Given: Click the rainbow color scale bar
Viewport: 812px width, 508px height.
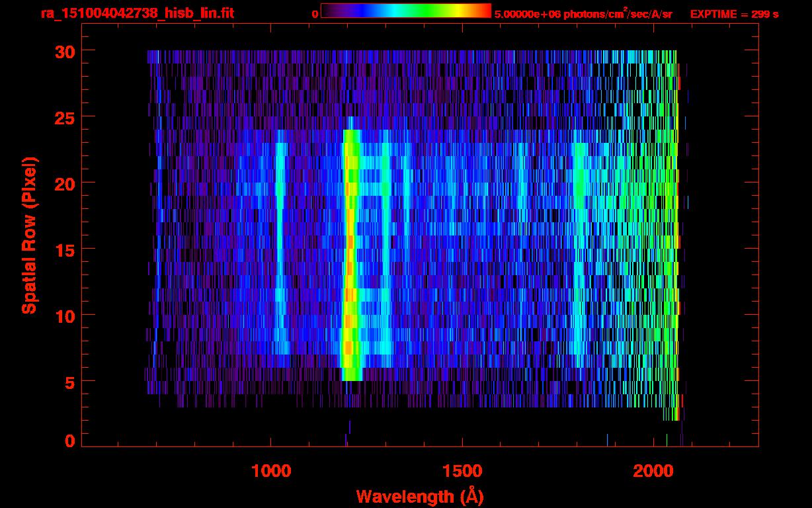Looking at the screenshot, I should (x=405, y=11).
